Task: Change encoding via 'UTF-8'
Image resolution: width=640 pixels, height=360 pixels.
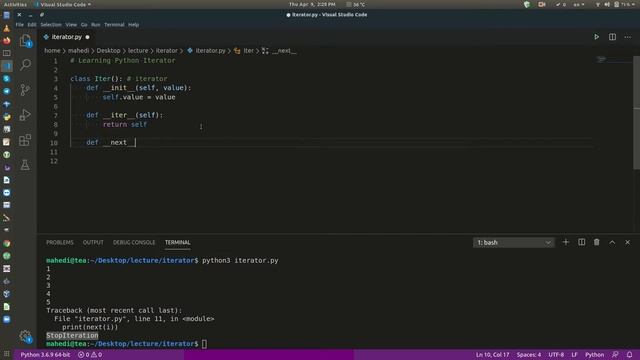Action: pos(556,355)
